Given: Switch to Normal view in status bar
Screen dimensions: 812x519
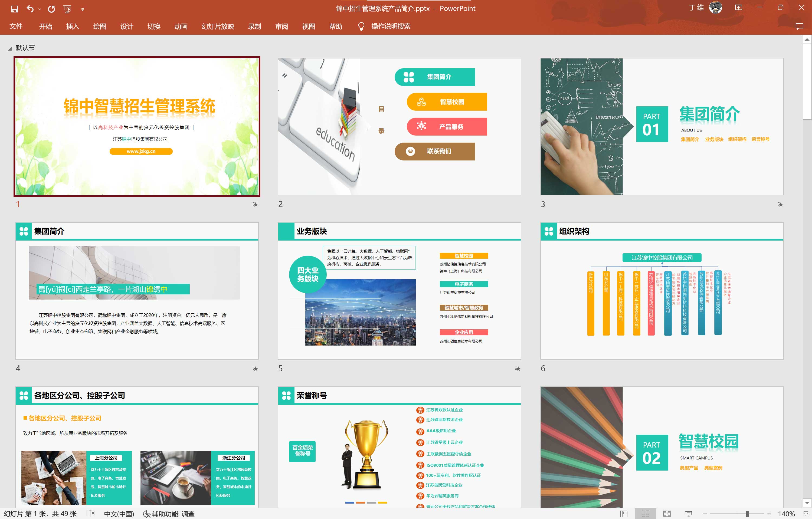Looking at the screenshot, I should tap(624, 514).
